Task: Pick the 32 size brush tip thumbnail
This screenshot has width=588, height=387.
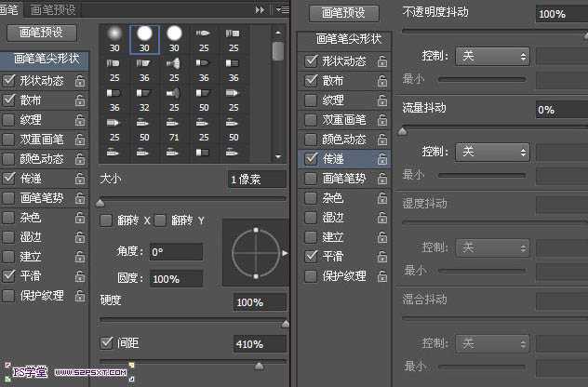Action: pos(144,100)
